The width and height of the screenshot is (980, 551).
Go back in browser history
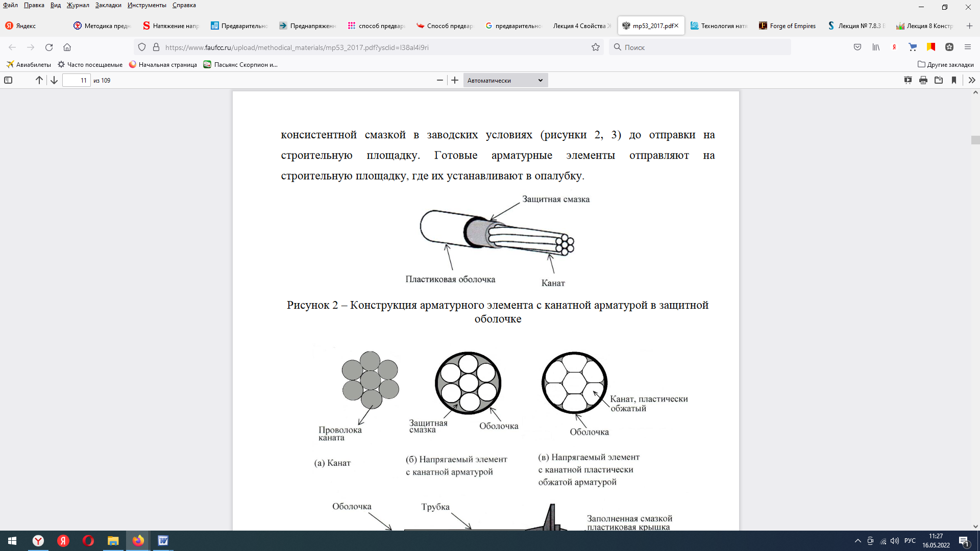tap(12, 47)
